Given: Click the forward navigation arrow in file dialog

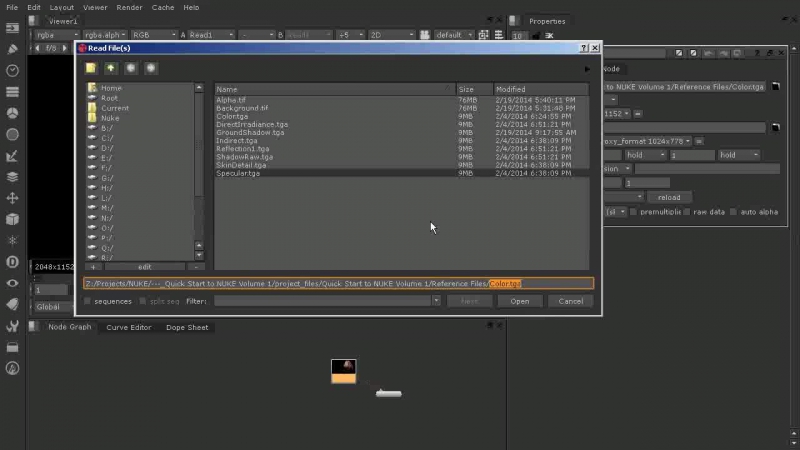Looking at the screenshot, I should point(151,68).
